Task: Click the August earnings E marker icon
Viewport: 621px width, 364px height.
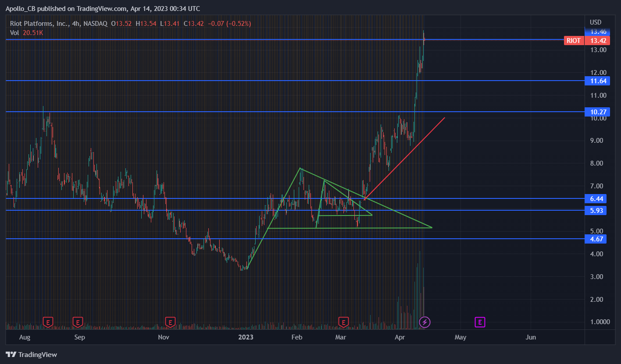Action: 47,322
